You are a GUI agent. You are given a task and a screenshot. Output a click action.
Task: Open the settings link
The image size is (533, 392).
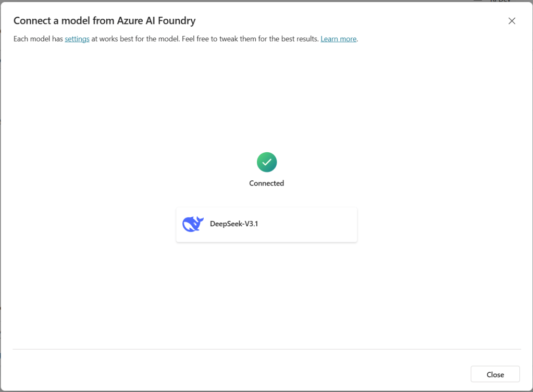(77, 39)
